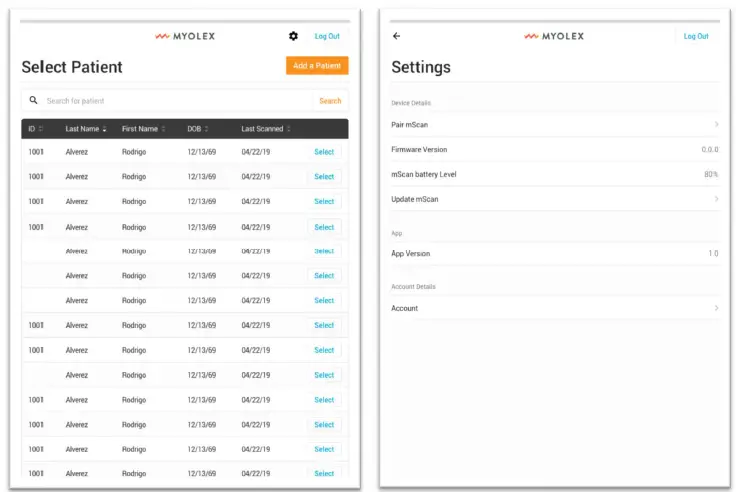
Task: Log out from the Settings screen
Action: point(696,36)
